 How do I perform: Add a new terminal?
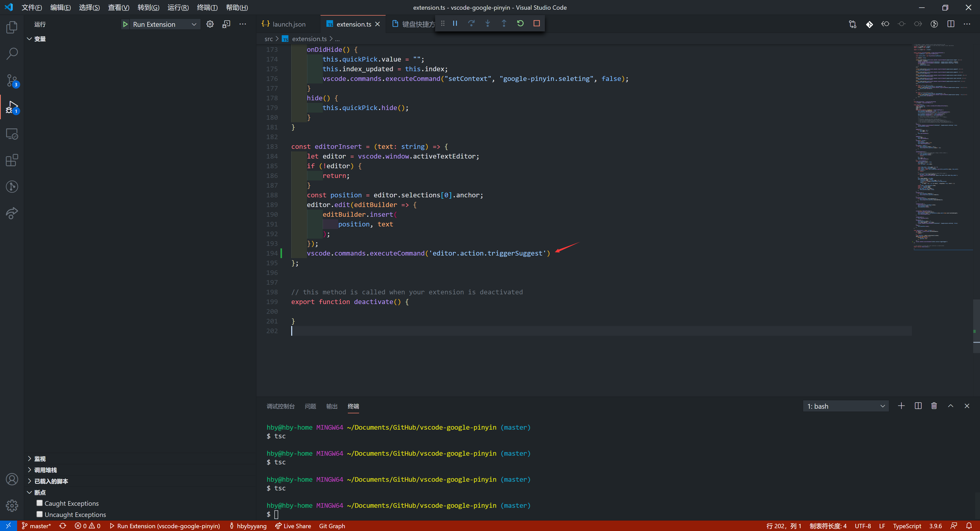(x=901, y=406)
